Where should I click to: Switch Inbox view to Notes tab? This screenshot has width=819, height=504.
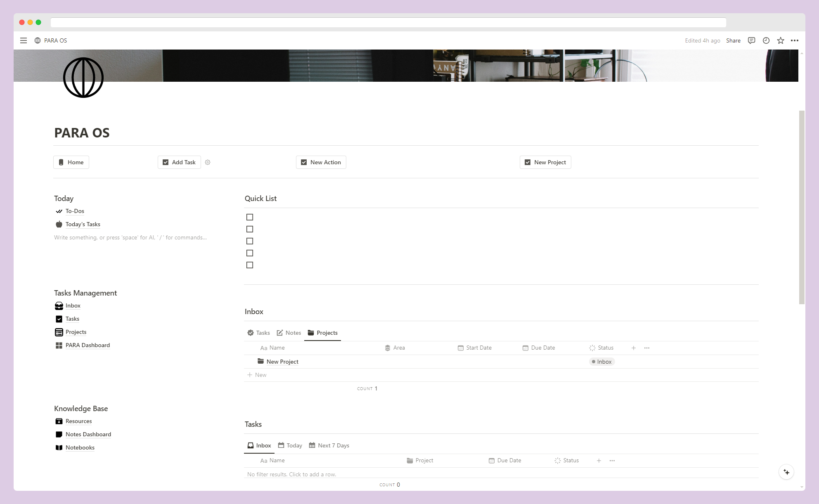tap(289, 333)
